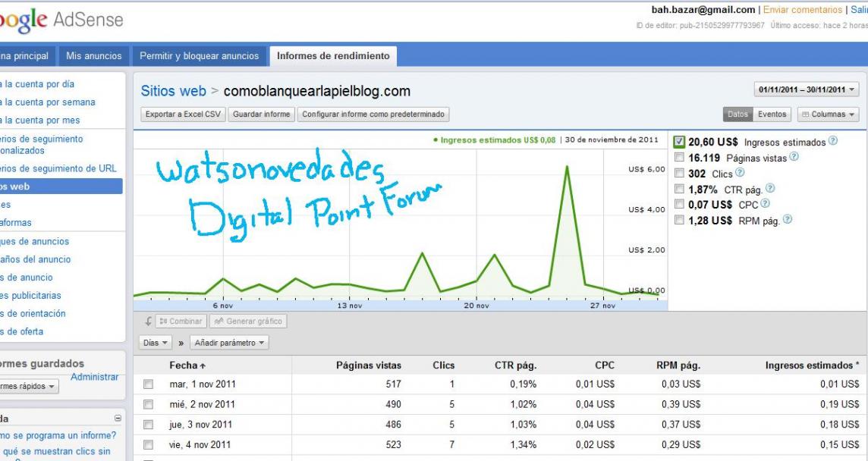Open the Columnas dropdown
The width and height of the screenshot is (868, 461).
[828, 114]
